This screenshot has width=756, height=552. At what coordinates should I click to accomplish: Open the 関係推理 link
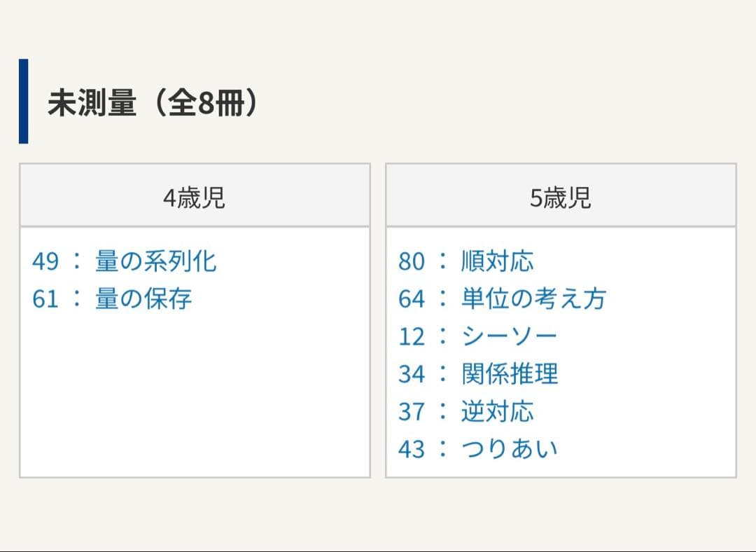tap(510, 374)
